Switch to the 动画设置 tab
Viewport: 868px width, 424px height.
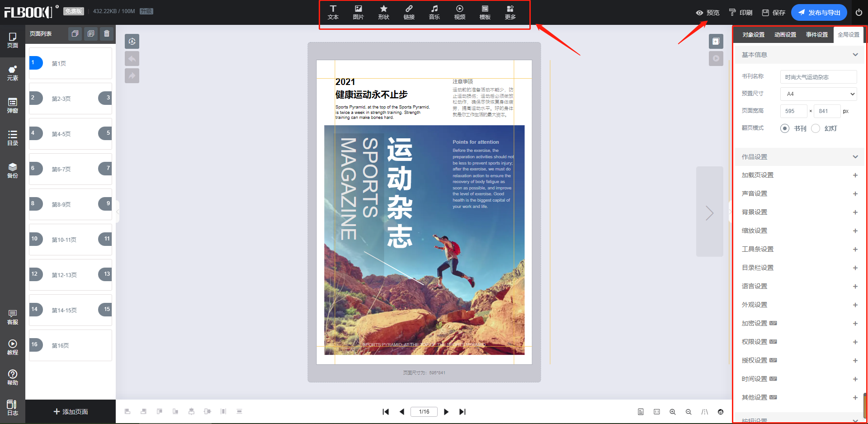click(x=785, y=35)
